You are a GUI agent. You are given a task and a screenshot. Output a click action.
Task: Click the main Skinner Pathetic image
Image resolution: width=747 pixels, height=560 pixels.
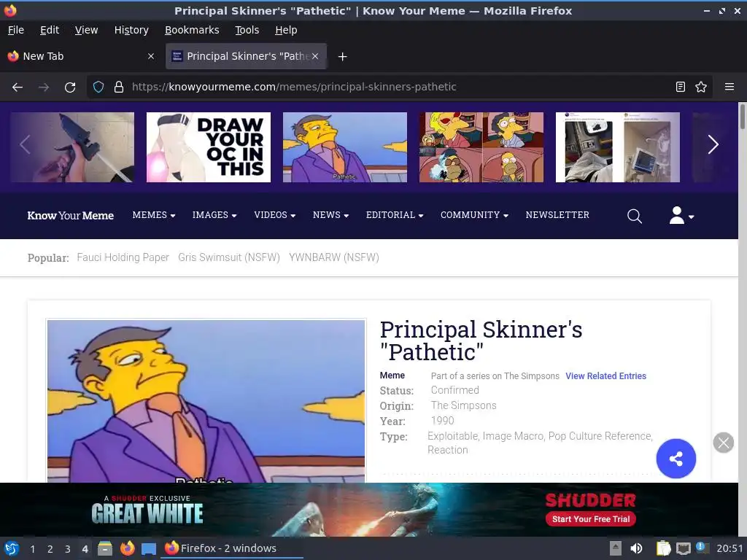point(206,401)
